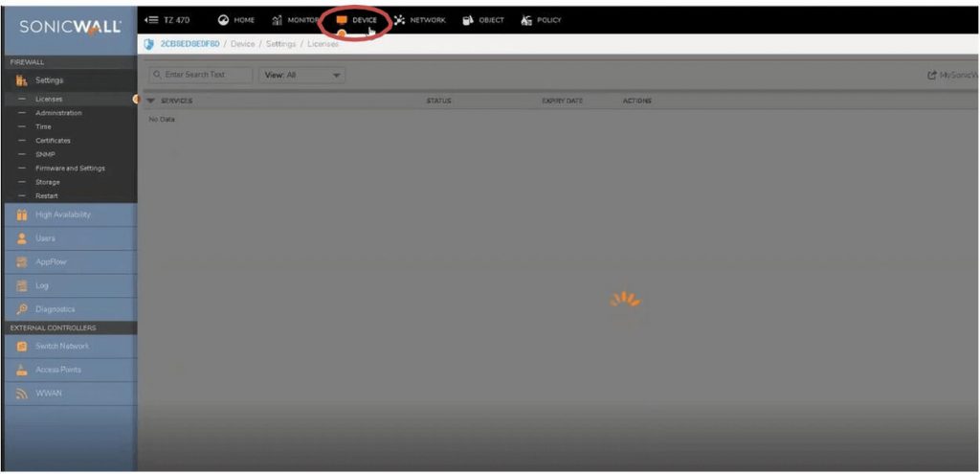Collapse the SERVICES column expander triangle
The image size is (980, 474).
(x=150, y=101)
